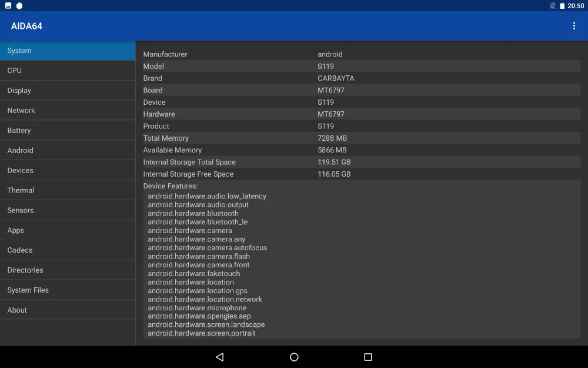Viewport: 588px width, 368px height.
Task: Tap the screenshot notification icon top left
Action: pyautogui.click(x=7, y=5)
